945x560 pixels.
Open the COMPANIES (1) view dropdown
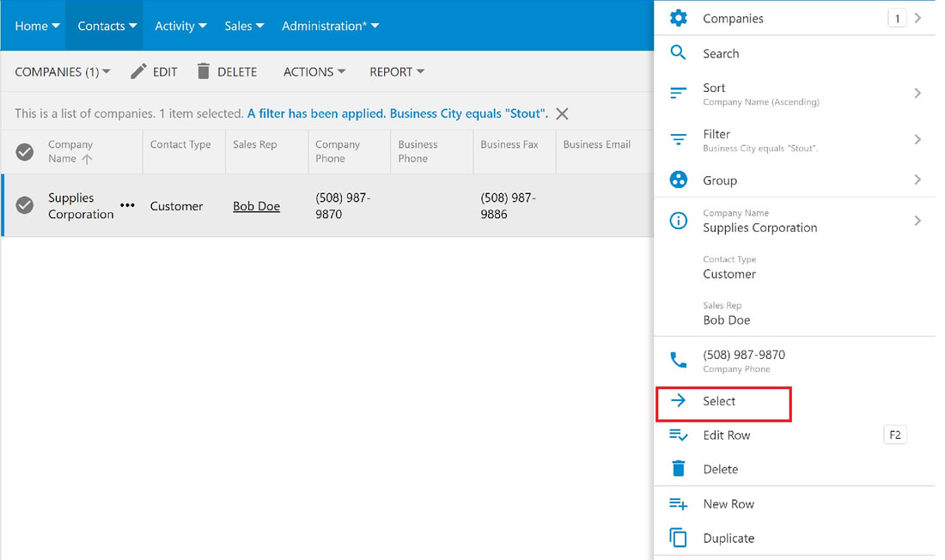(63, 72)
